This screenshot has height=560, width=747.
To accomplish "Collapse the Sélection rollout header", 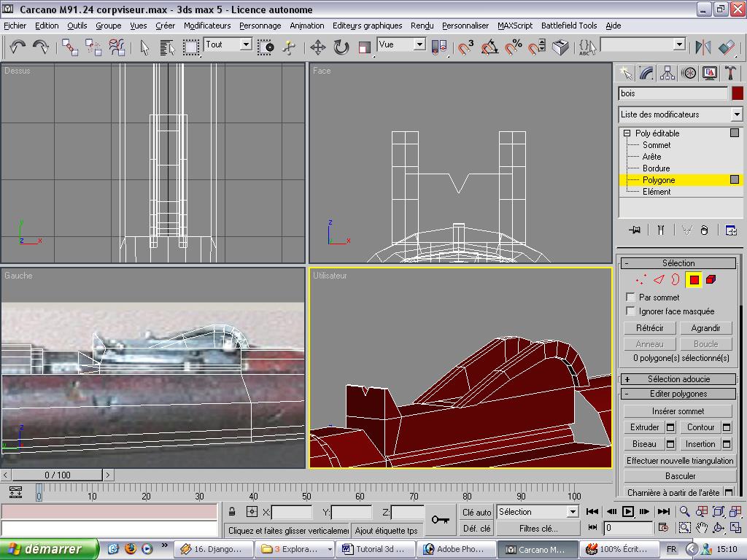I will [x=678, y=263].
